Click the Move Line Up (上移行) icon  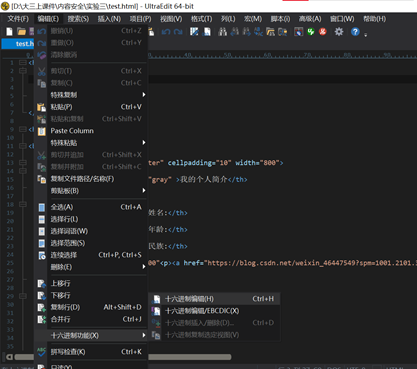pos(42,284)
